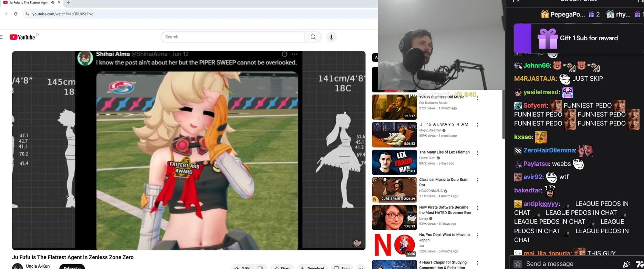Mute the tab via its speaker icon
Screen dimensions: 644x269
click(53, 2)
